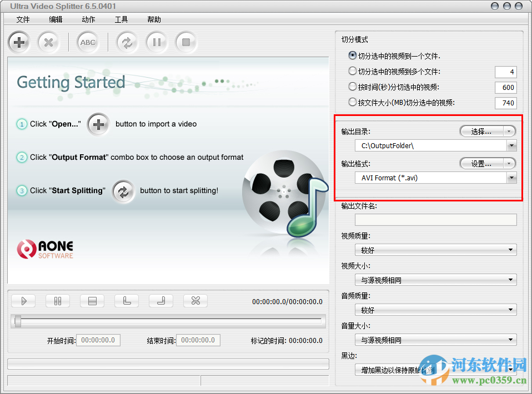Click the pause splitting toolbar icon
Screen dimensions: 532x394
[157, 42]
